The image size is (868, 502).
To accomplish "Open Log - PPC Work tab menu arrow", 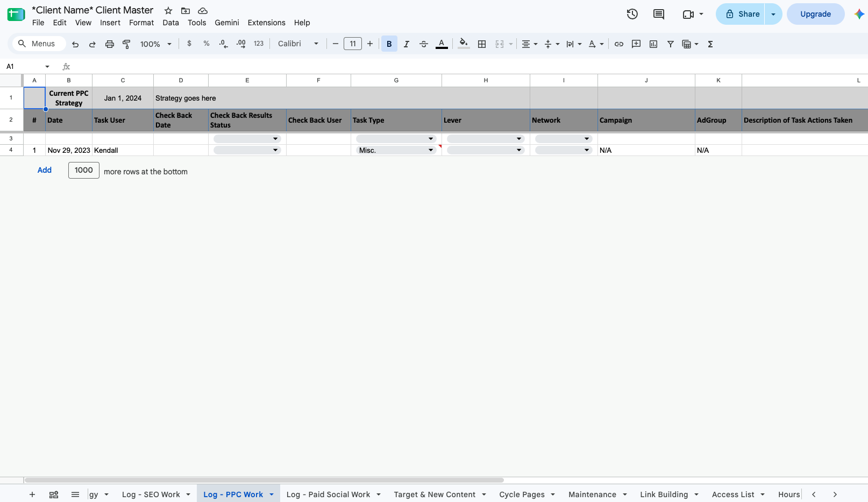I will 272,494.
